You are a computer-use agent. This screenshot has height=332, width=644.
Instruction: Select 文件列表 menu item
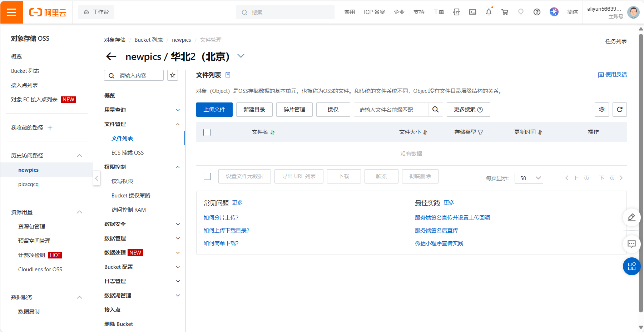coord(122,139)
